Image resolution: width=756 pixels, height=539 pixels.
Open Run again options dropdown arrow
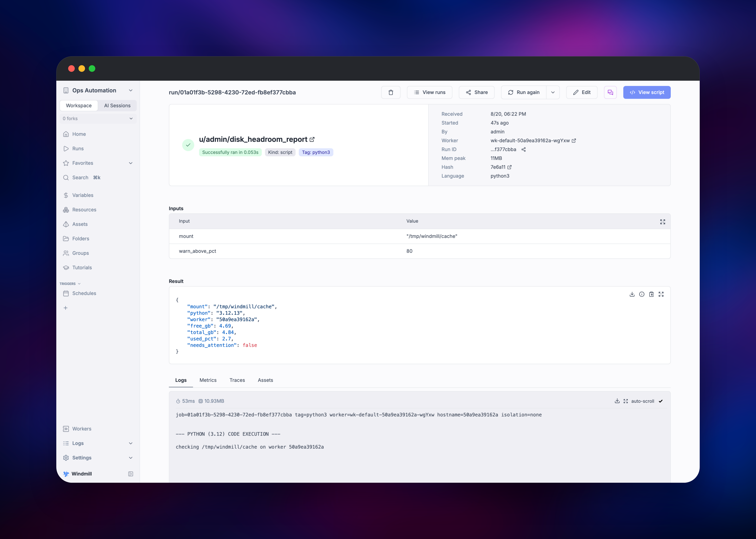pyautogui.click(x=553, y=92)
